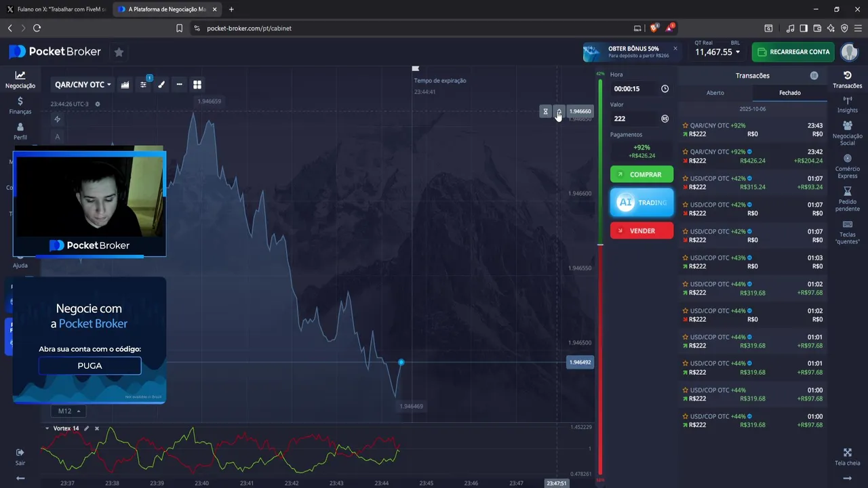Open Comércio Express panel
Viewport: 868px width, 488px height.
click(847, 167)
